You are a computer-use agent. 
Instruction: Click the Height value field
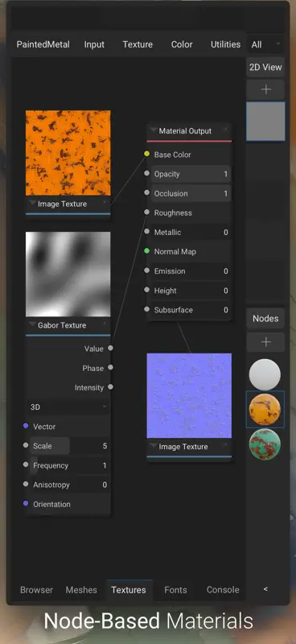click(191, 291)
